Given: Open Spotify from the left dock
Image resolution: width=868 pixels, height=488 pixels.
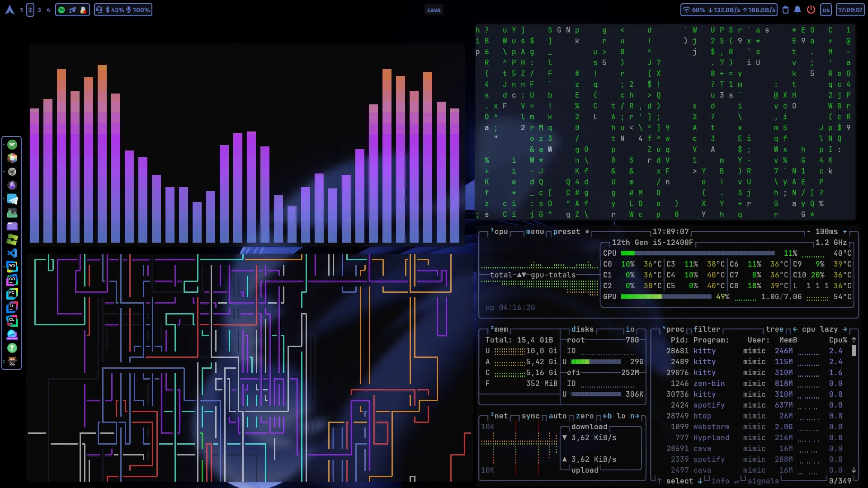Looking at the screenshot, I should tap(12, 145).
